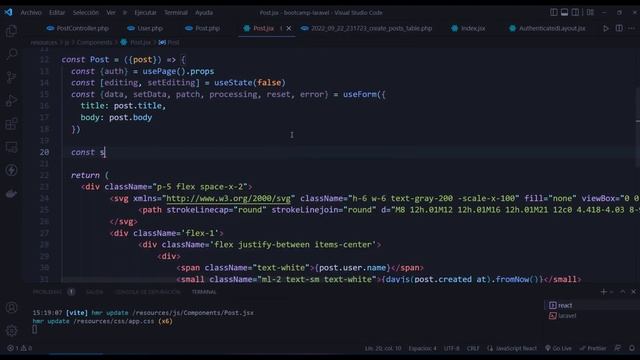Open the Remote Explorer monitor icon
The width and height of the screenshot is (640, 360).
click(11, 147)
